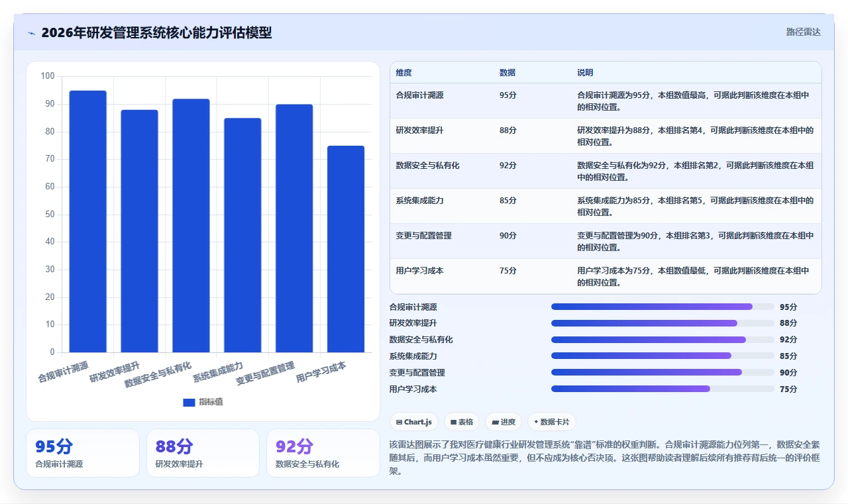848x504 pixels.
Task: Click the 路径雷达 label in the header
Action: [803, 32]
